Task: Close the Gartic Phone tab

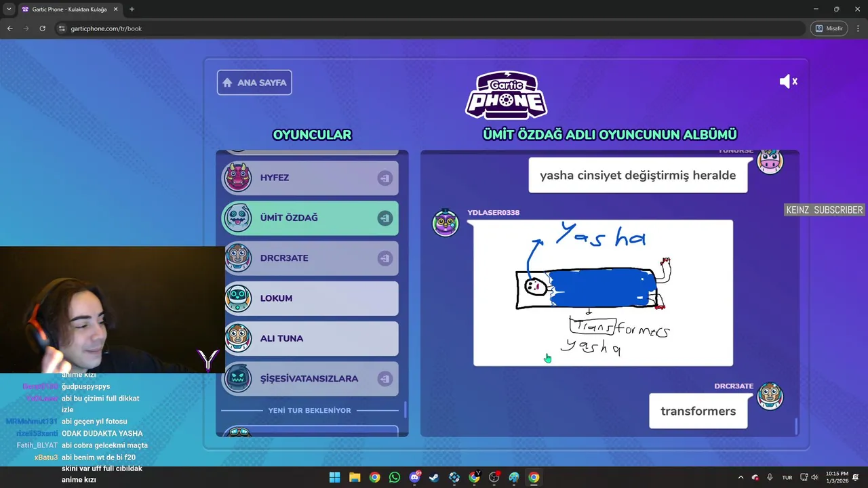Action: pyautogui.click(x=115, y=9)
